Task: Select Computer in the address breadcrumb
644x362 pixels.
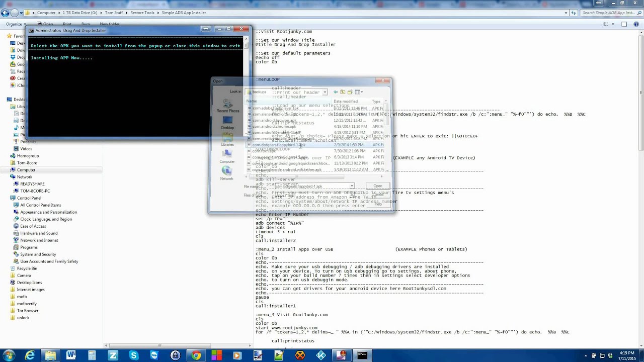Action: pos(46,13)
